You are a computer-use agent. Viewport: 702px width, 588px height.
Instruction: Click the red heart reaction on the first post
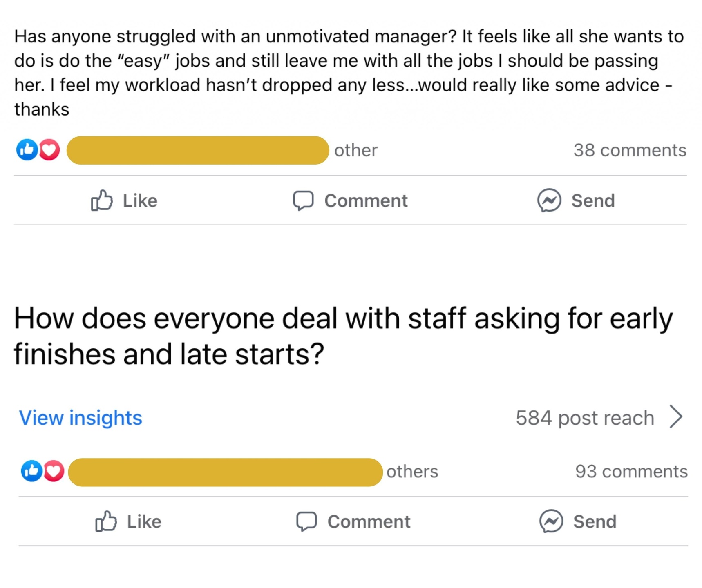pyautogui.click(x=49, y=150)
